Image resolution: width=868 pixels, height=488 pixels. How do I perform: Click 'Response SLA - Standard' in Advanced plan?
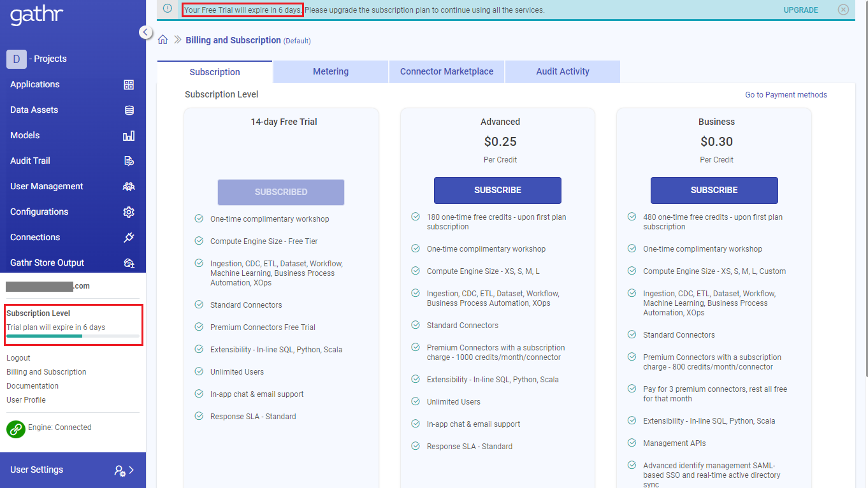tap(470, 447)
